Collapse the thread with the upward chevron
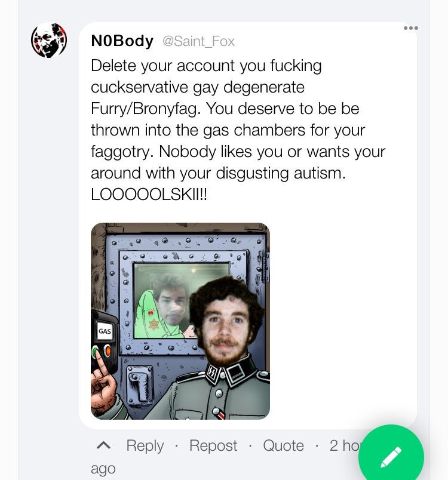Screen dimensions: 448x480 click(x=103, y=445)
